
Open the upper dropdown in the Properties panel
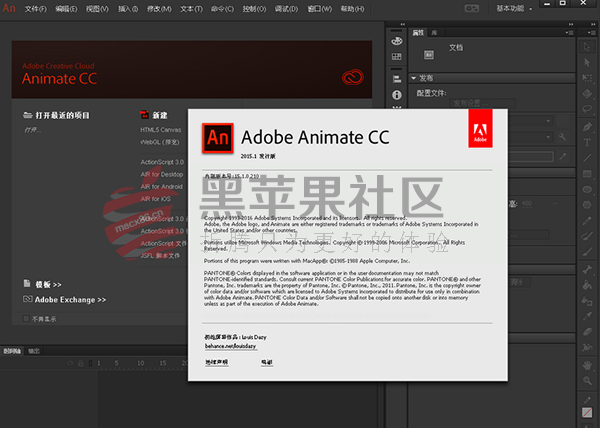(x=548, y=121)
